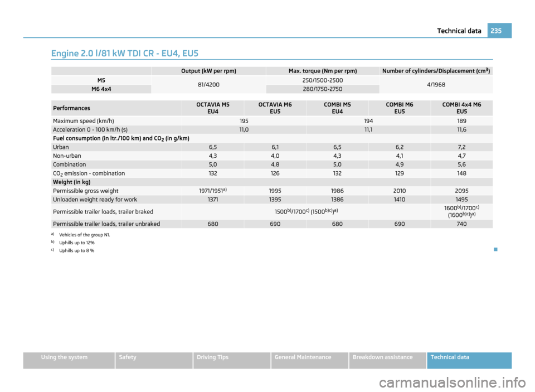Open the General Maintenance tab

310,360
